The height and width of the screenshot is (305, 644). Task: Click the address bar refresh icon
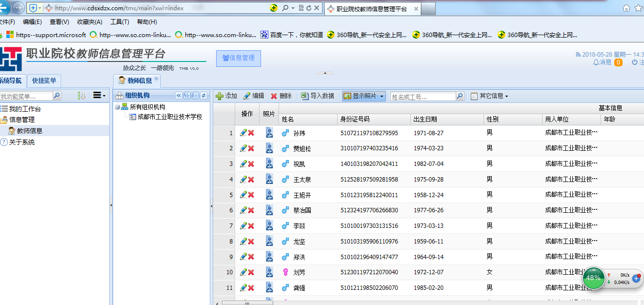click(308, 8)
